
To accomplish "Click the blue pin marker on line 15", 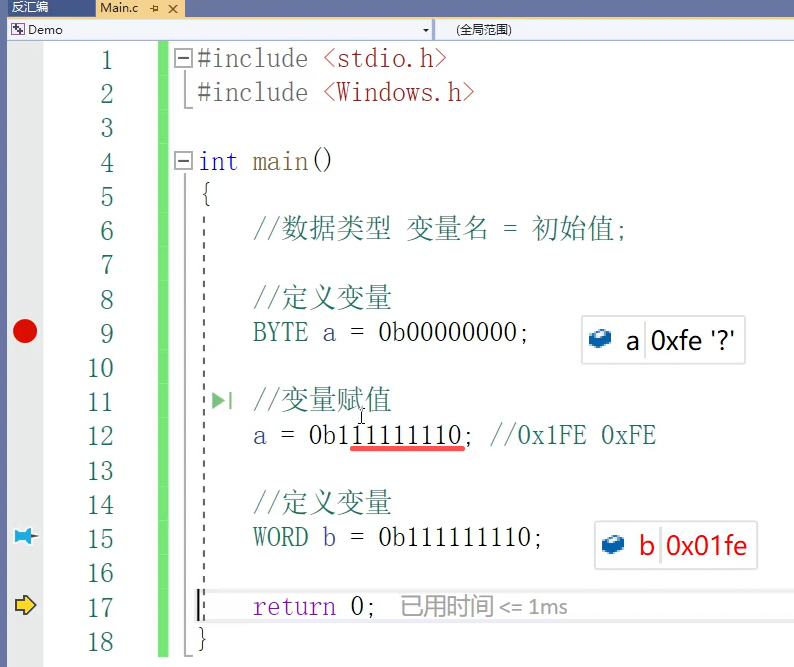I will (x=25, y=536).
